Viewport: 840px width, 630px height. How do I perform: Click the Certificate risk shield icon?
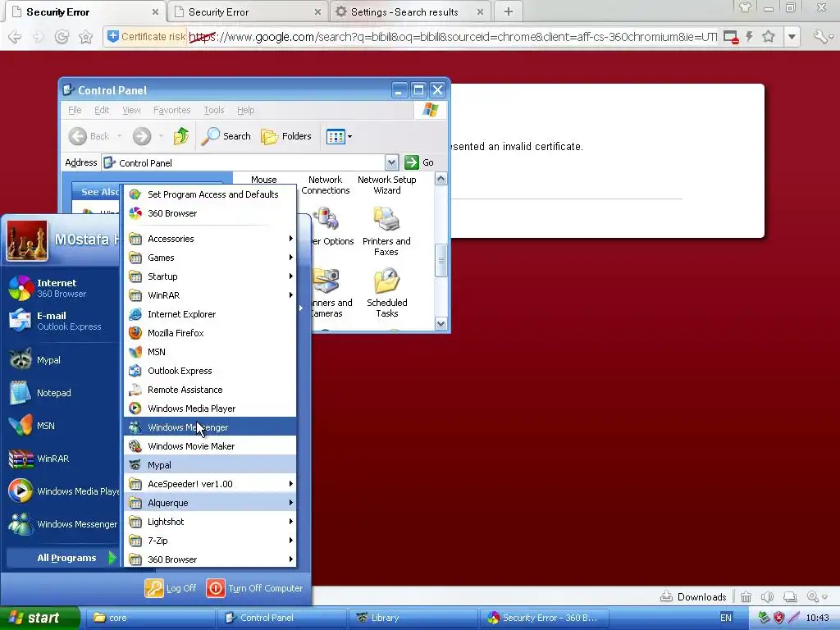click(112, 36)
